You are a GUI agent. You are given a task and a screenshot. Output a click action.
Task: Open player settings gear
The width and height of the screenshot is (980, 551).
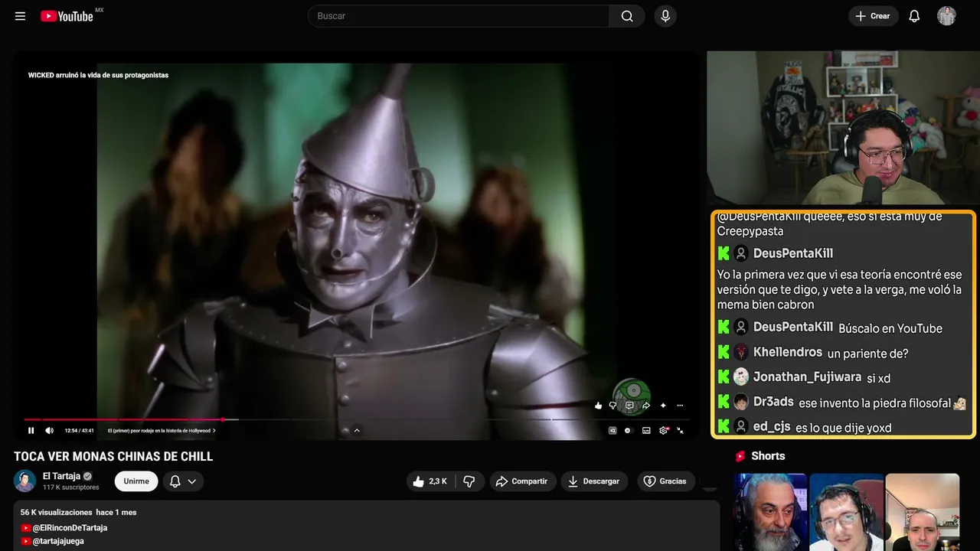coord(664,430)
